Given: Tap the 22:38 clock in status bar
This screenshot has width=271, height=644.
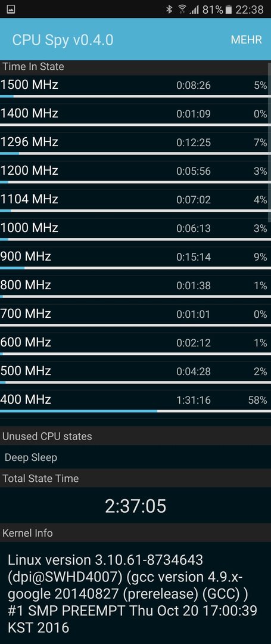Looking at the screenshot, I should [250, 9].
